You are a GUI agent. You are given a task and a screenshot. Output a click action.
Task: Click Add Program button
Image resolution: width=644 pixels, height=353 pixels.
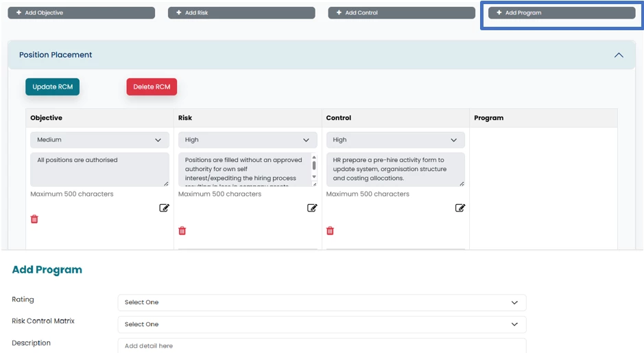pyautogui.click(x=561, y=13)
